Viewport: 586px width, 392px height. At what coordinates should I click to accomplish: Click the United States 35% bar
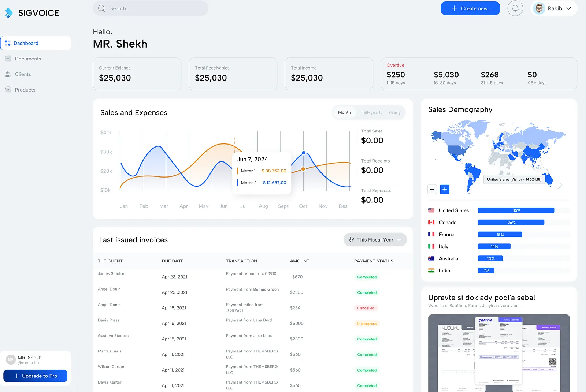pos(516,210)
